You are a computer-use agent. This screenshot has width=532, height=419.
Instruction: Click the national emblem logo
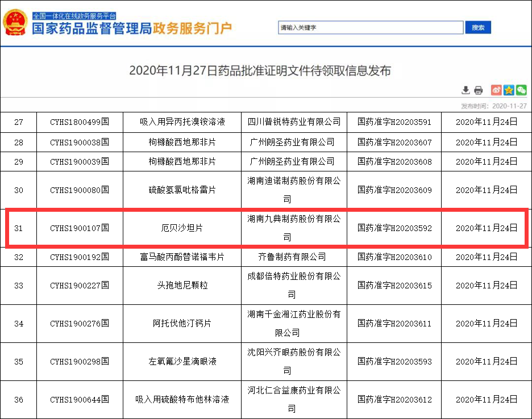click(15, 22)
